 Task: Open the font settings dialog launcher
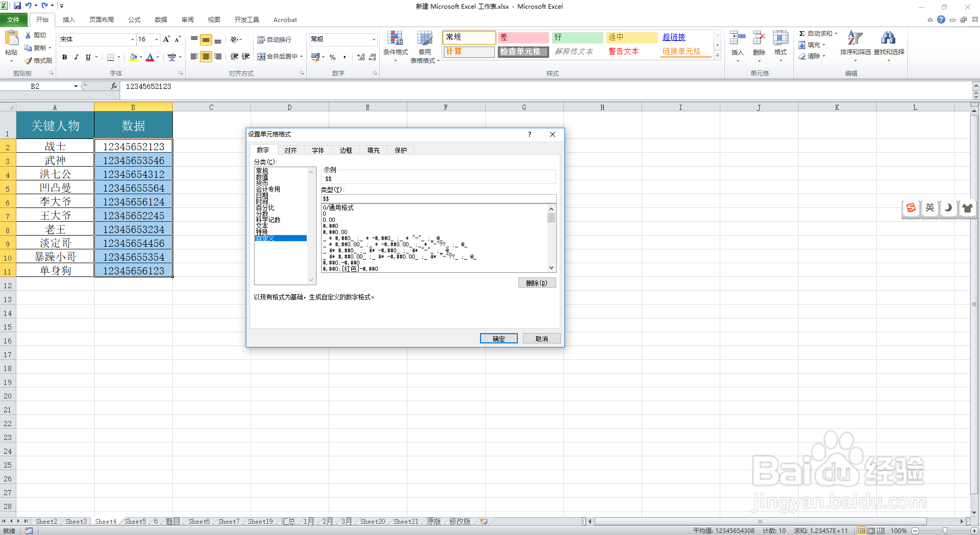[180, 74]
